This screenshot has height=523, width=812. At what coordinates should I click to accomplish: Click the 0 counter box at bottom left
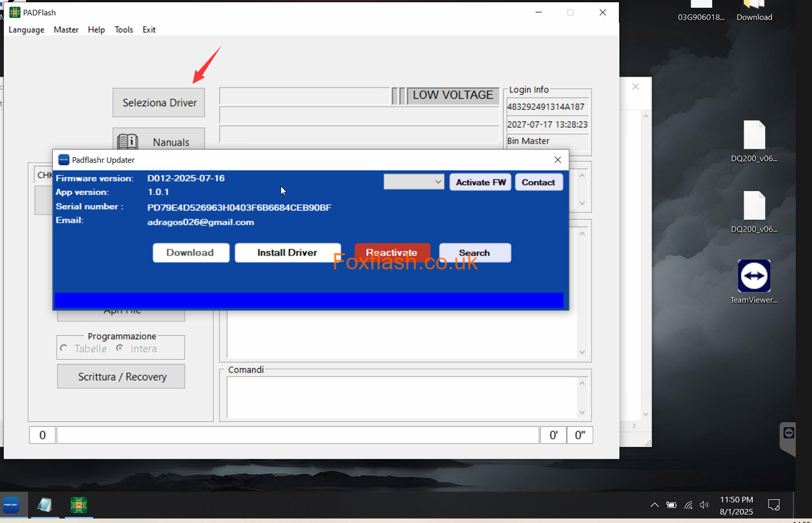click(x=42, y=435)
